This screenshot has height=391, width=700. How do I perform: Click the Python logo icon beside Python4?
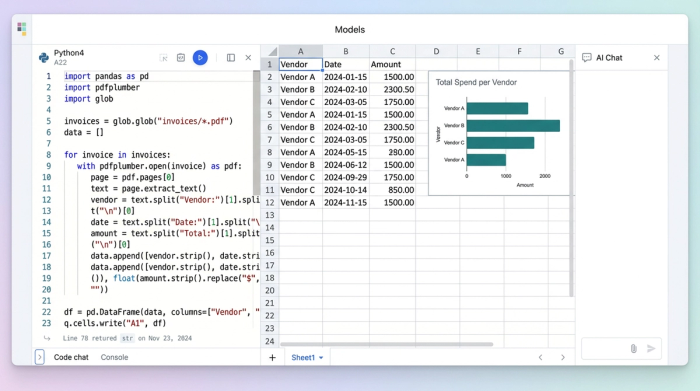44,58
